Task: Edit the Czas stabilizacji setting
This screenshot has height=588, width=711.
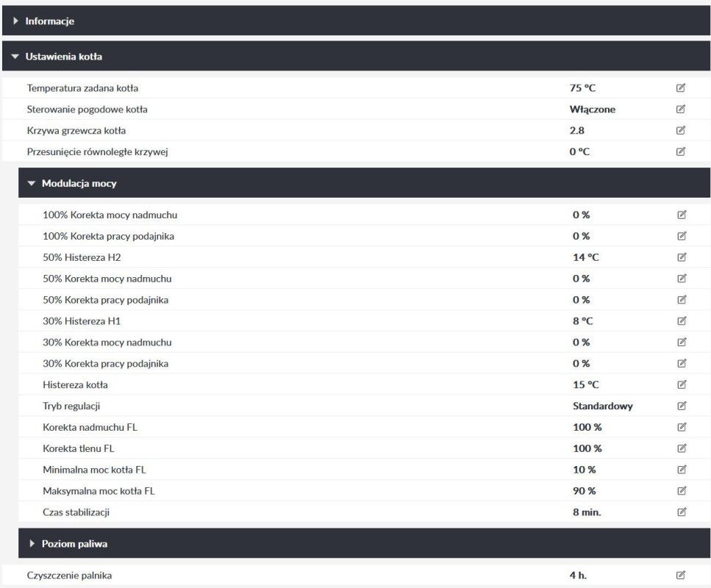Action: pyautogui.click(x=681, y=512)
